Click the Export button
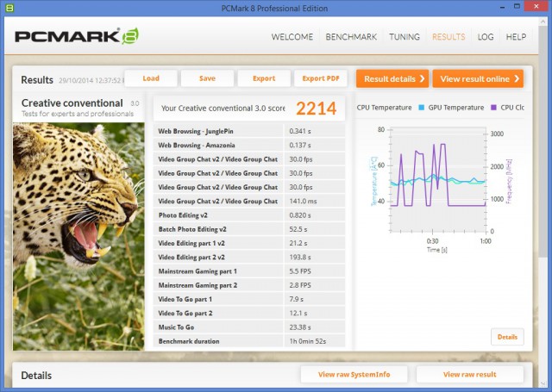 pyautogui.click(x=264, y=78)
